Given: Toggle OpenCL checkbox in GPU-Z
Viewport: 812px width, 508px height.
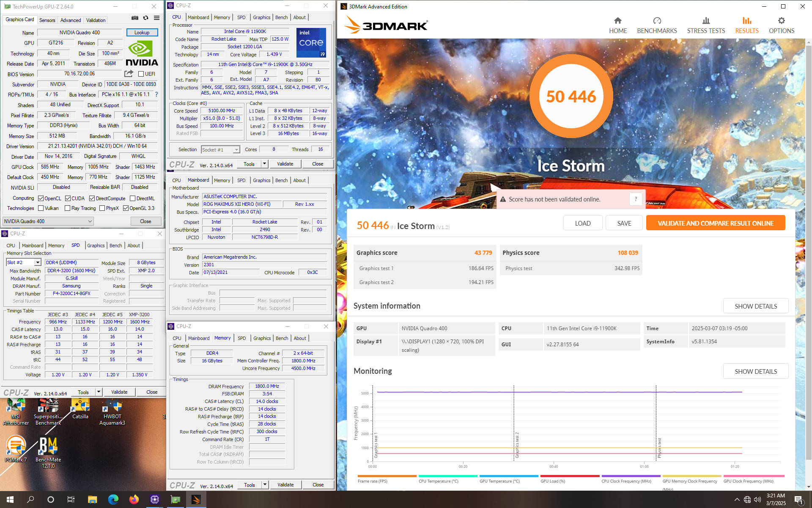Looking at the screenshot, I should pos(41,198).
